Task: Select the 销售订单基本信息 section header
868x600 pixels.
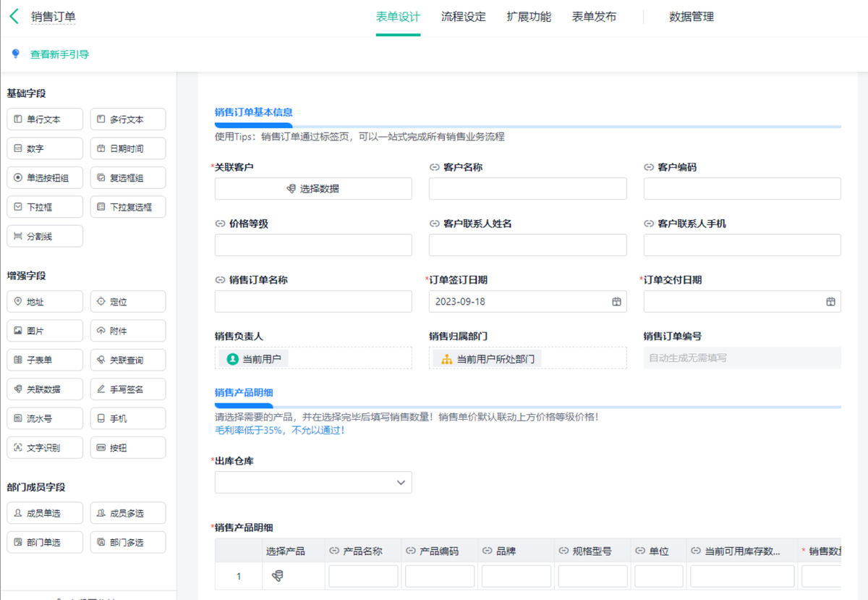Action: [253, 112]
